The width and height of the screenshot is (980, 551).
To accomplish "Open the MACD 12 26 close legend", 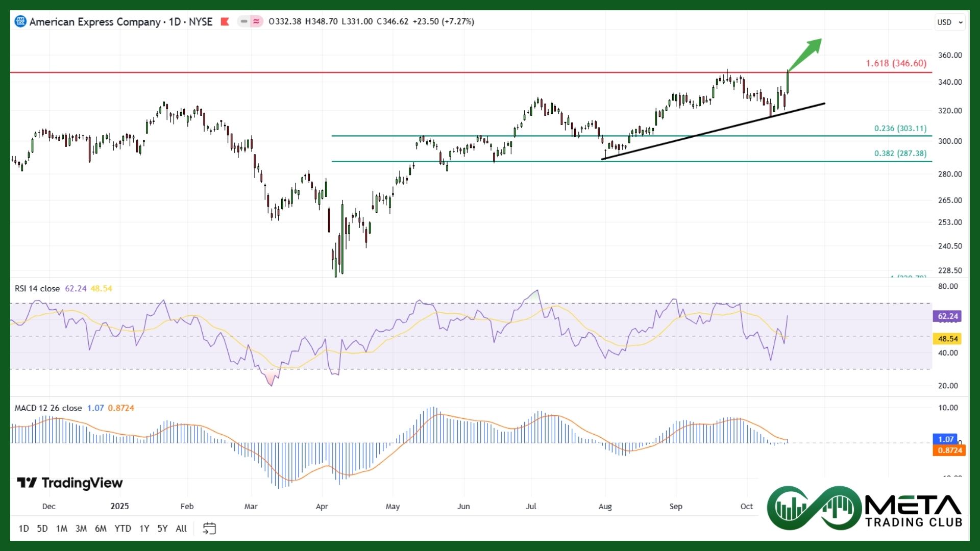I will (48, 408).
